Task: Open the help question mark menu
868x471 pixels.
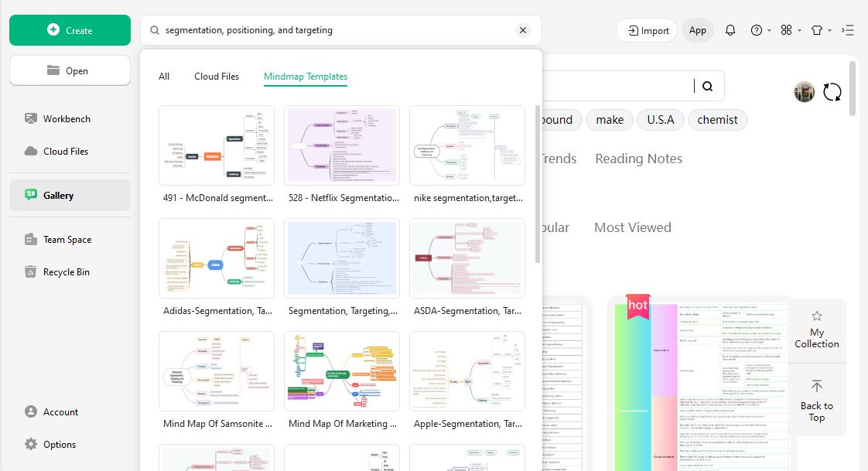Action: [760, 30]
